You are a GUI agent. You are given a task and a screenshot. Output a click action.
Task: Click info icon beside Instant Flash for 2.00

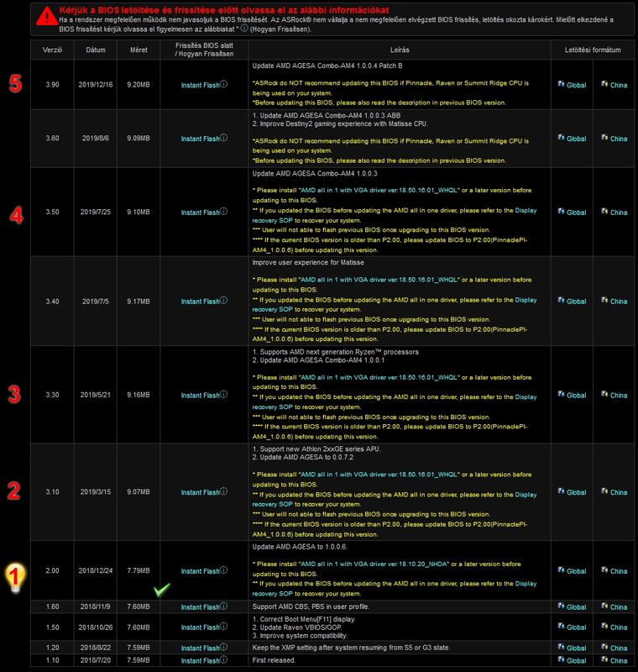[x=223, y=570]
